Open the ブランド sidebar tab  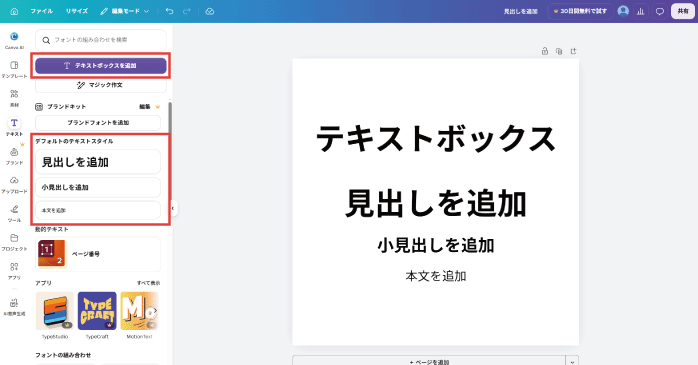tap(14, 156)
